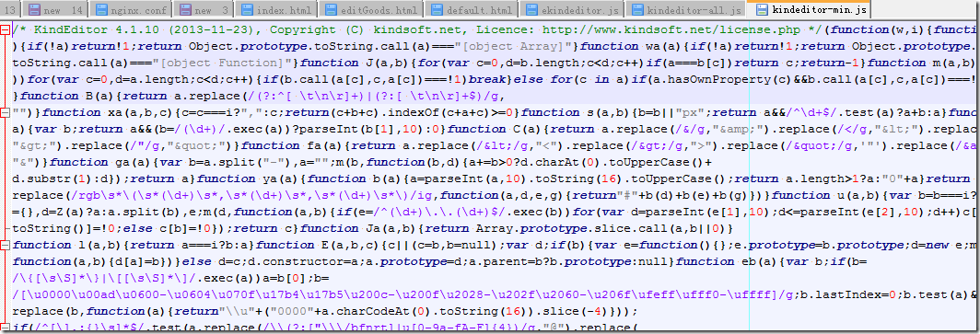
Task: Go to the index.html tab
Action: (275, 10)
